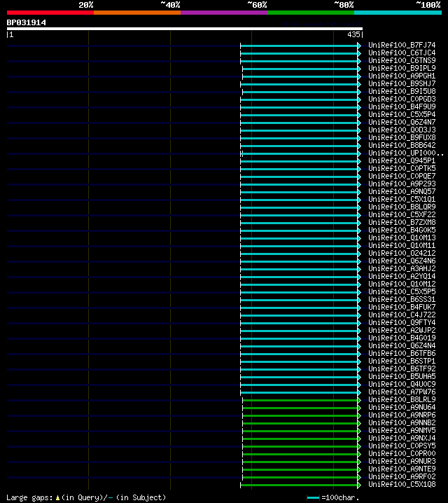Click the UniRef100_B9IPL9 label

[402, 69]
